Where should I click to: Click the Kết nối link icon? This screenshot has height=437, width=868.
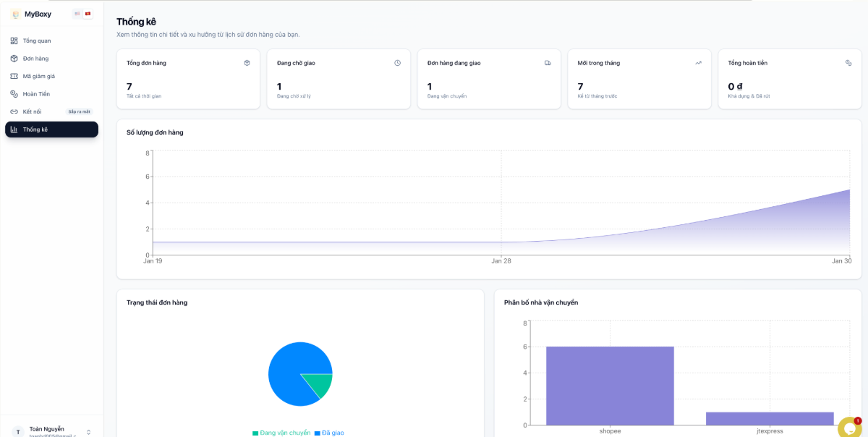pos(14,111)
